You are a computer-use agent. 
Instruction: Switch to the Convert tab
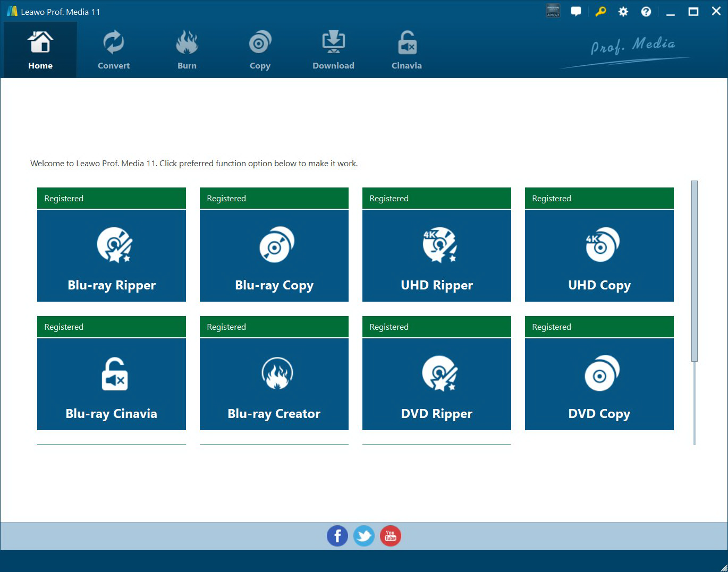[x=114, y=51]
